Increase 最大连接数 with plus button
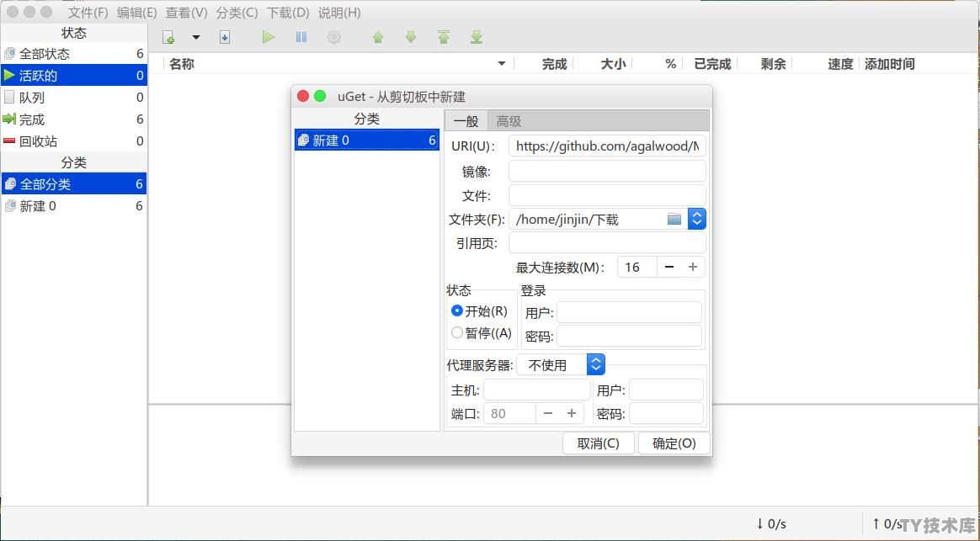This screenshot has height=541, width=980. [x=693, y=267]
